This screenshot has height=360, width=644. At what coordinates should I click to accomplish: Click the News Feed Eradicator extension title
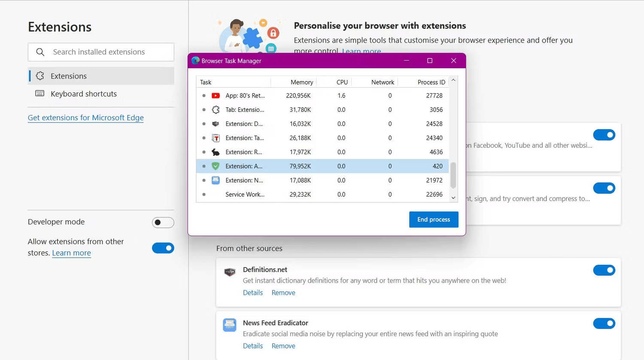276,323
